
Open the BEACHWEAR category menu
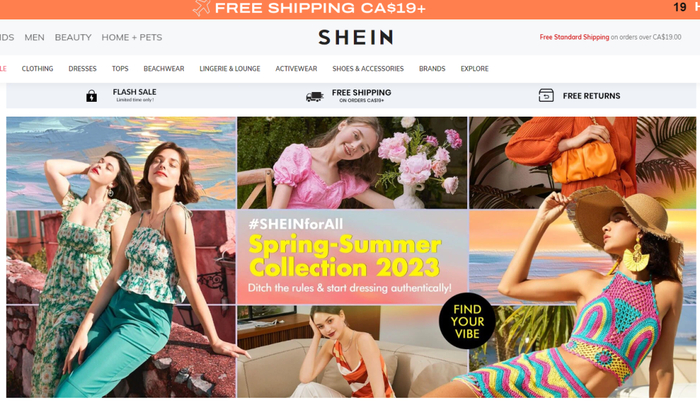164,69
